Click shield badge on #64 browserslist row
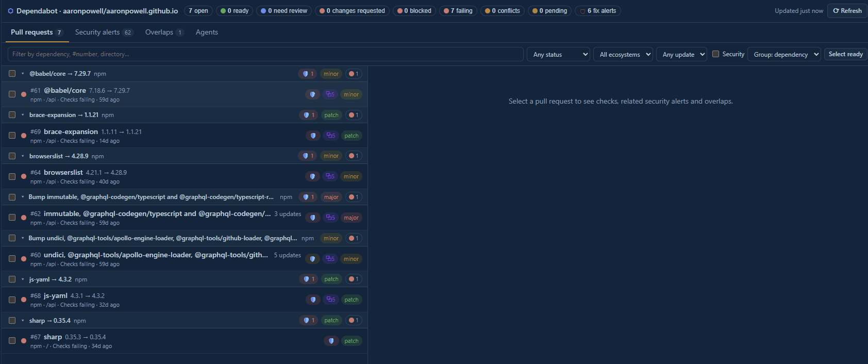Image resolution: width=868 pixels, height=364 pixels. pos(312,176)
